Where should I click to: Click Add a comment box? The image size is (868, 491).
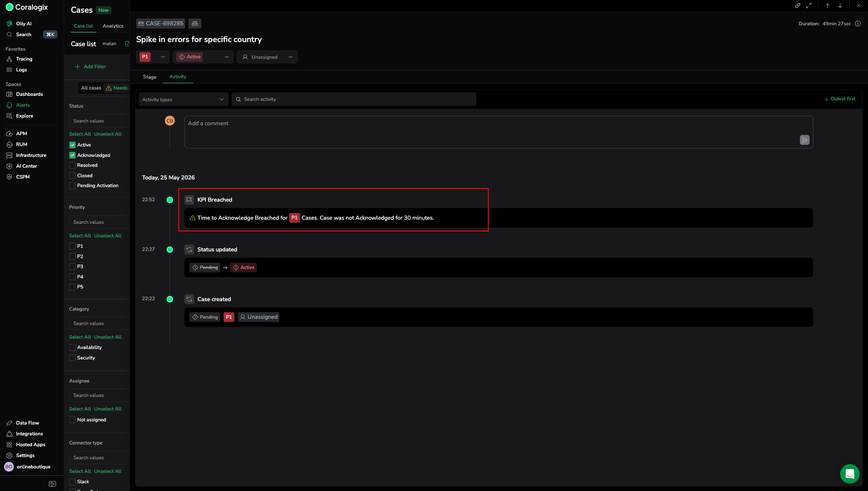pyautogui.click(x=499, y=132)
